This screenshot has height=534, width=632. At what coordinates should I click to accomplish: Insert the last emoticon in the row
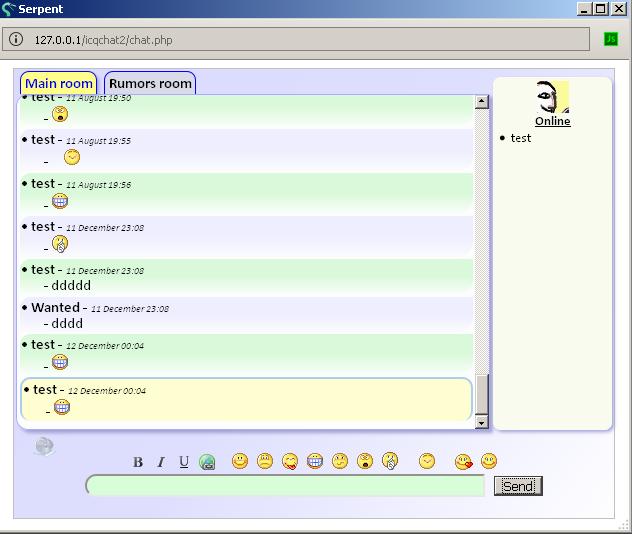(489, 461)
